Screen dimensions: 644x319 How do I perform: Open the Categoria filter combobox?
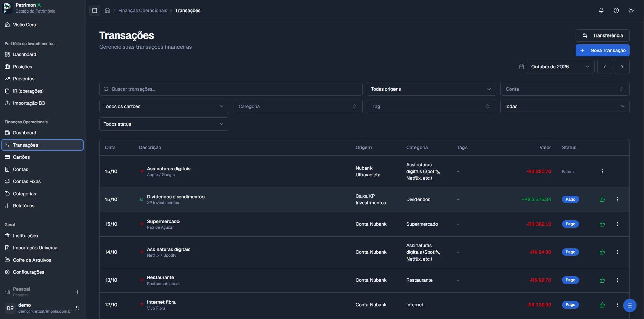297,106
